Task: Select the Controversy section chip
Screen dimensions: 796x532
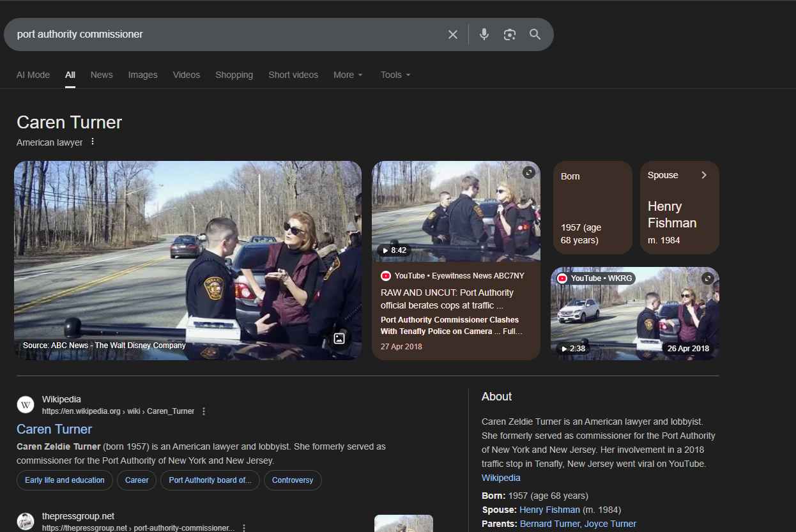Action: (x=293, y=480)
